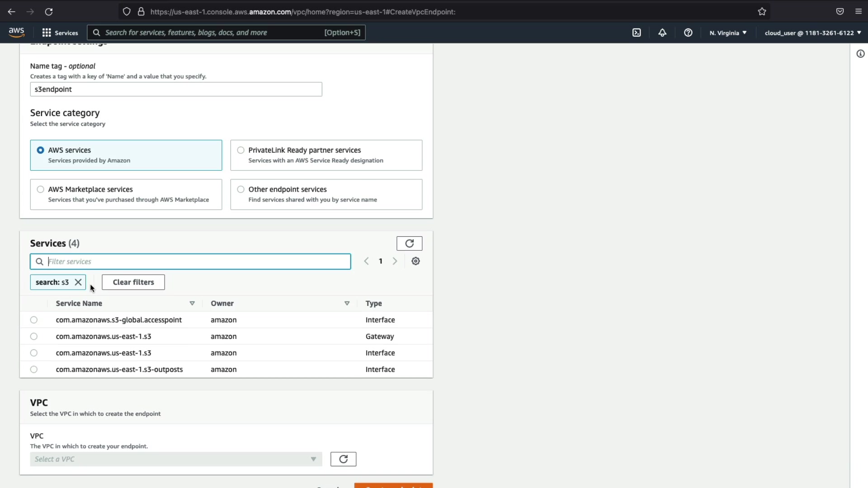Open the Select a VPC dropdown

click(x=176, y=459)
